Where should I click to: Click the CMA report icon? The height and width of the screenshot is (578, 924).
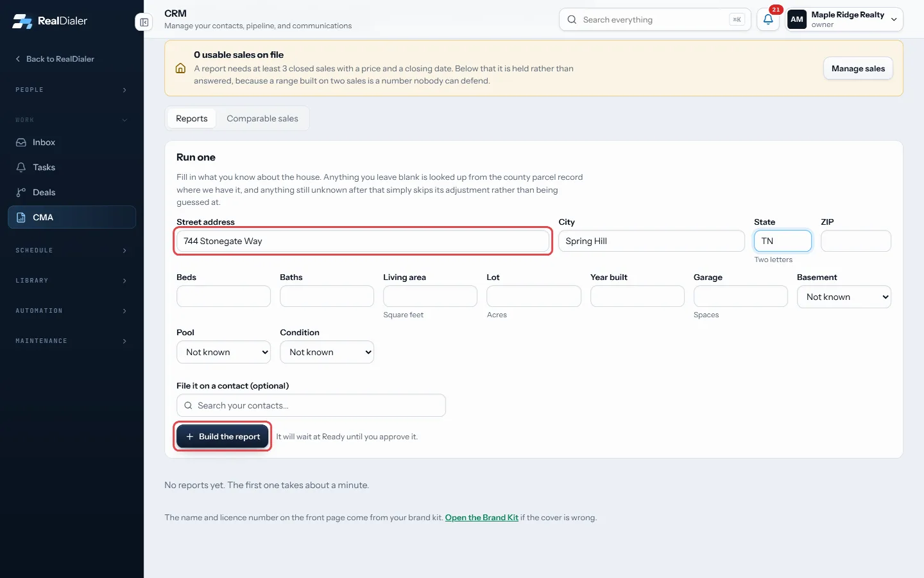point(21,218)
